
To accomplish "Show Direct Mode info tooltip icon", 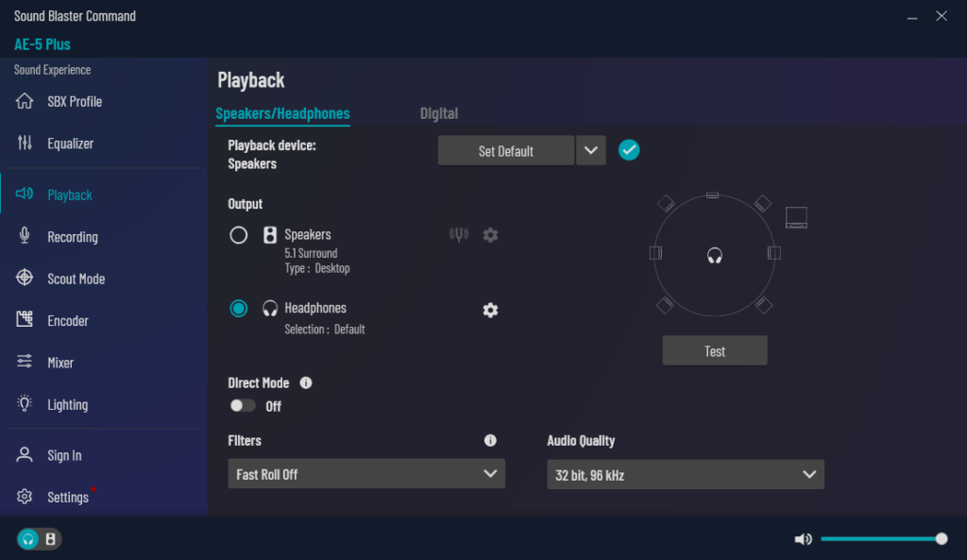I will pos(306,383).
